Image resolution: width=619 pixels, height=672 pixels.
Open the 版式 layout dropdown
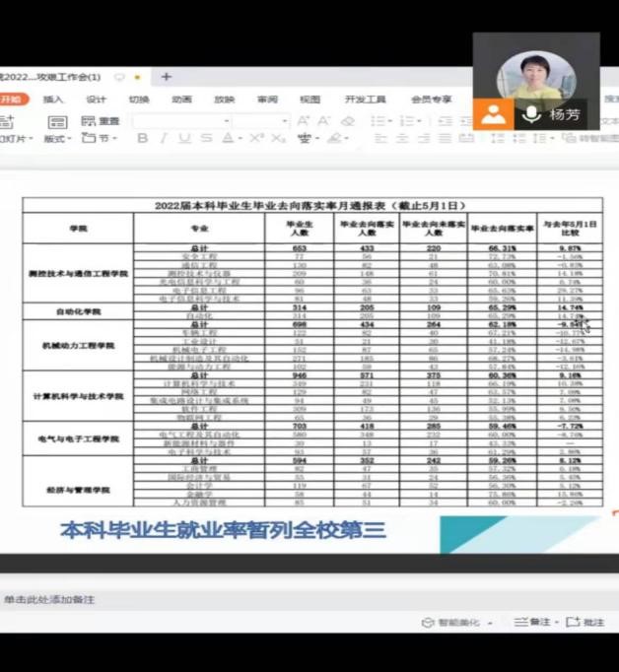click(57, 139)
